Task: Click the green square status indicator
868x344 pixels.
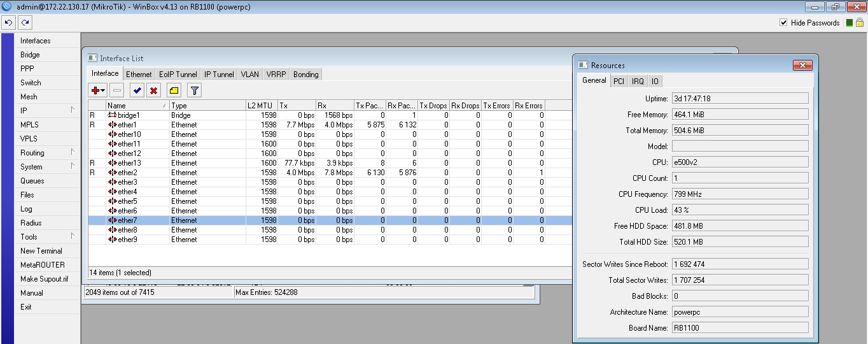Action: pyautogui.click(x=849, y=23)
